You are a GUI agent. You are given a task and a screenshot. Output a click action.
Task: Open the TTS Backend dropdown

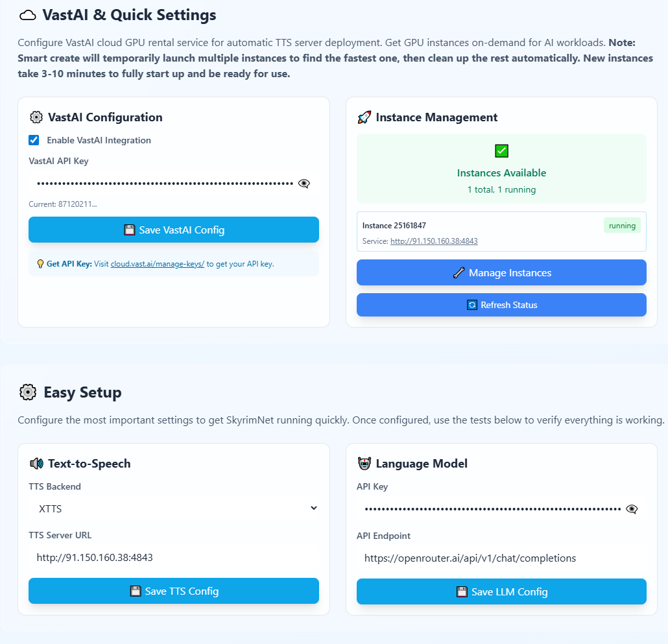coord(174,508)
